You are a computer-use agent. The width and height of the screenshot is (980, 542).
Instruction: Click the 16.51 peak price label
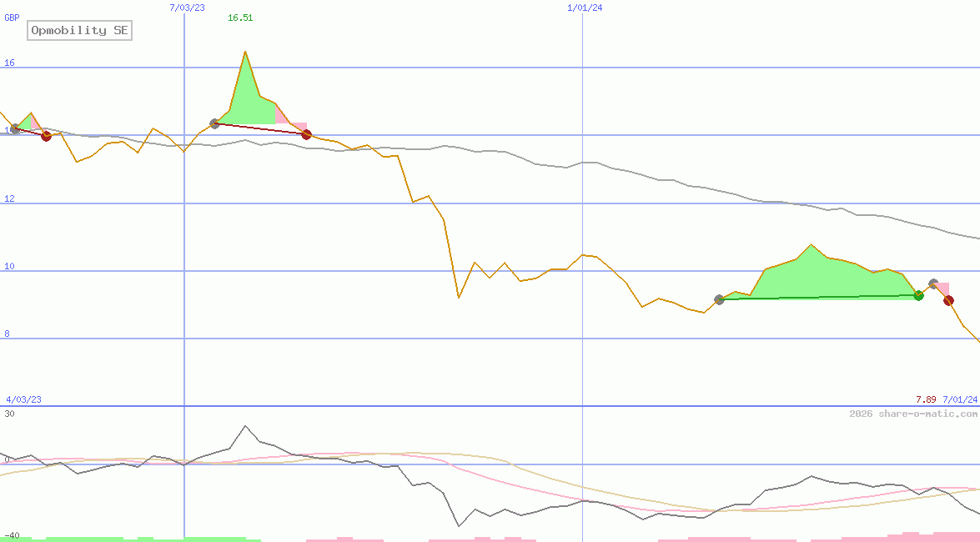click(240, 18)
